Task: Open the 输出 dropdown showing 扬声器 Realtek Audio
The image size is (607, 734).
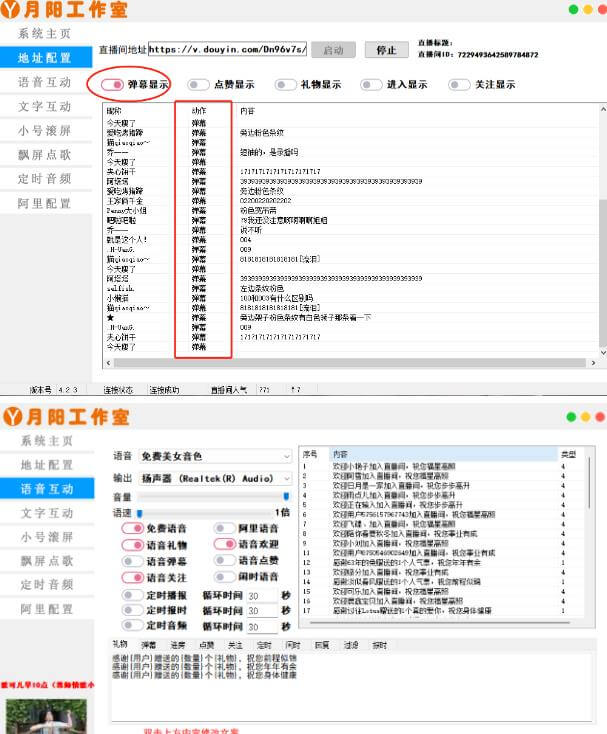Action: pyautogui.click(x=215, y=478)
